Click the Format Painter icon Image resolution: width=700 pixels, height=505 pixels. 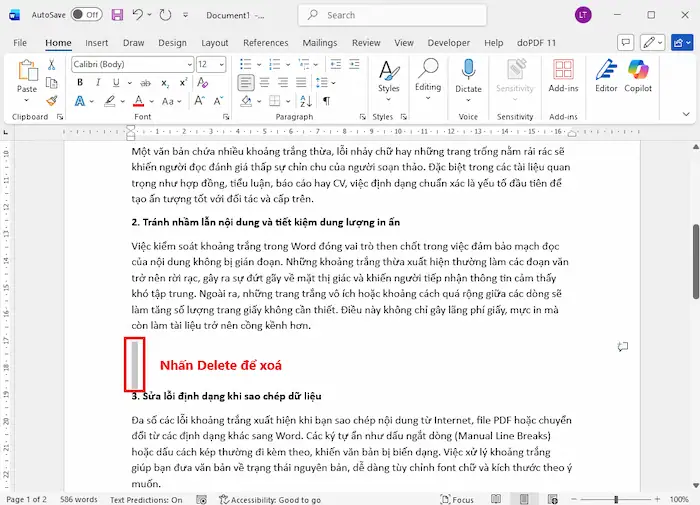tap(52, 100)
